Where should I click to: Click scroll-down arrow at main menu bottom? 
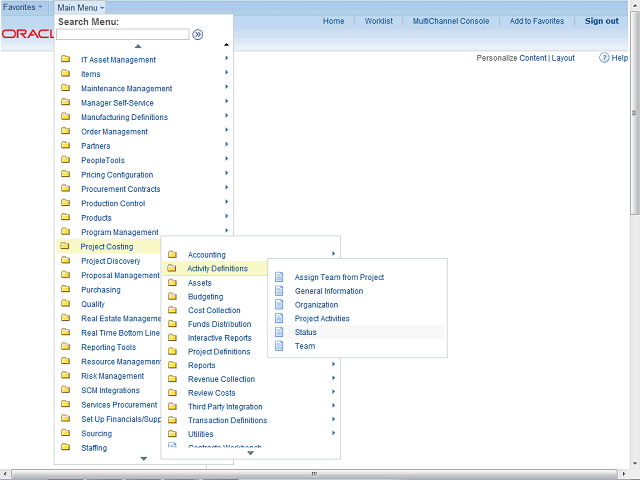144,459
